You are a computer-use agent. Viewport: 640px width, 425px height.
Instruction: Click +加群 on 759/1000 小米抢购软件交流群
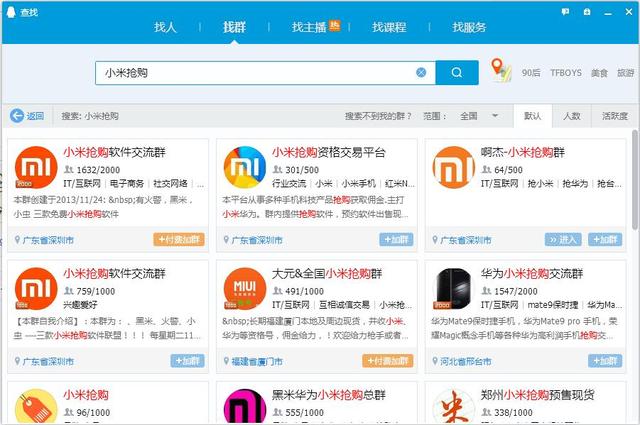click(187, 360)
